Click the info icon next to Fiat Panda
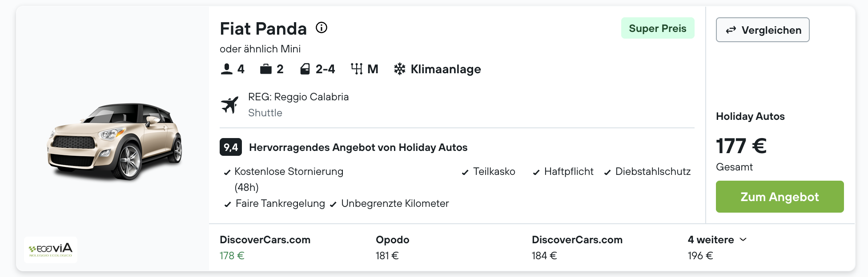Image resolution: width=868 pixels, height=277 pixels. 321,28
